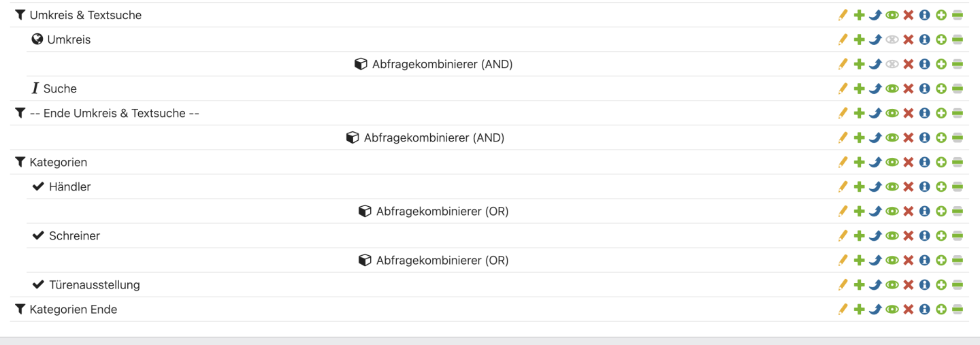Click the pencil icon for Kategorien row

pyautogui.click(x=843, y=162)
